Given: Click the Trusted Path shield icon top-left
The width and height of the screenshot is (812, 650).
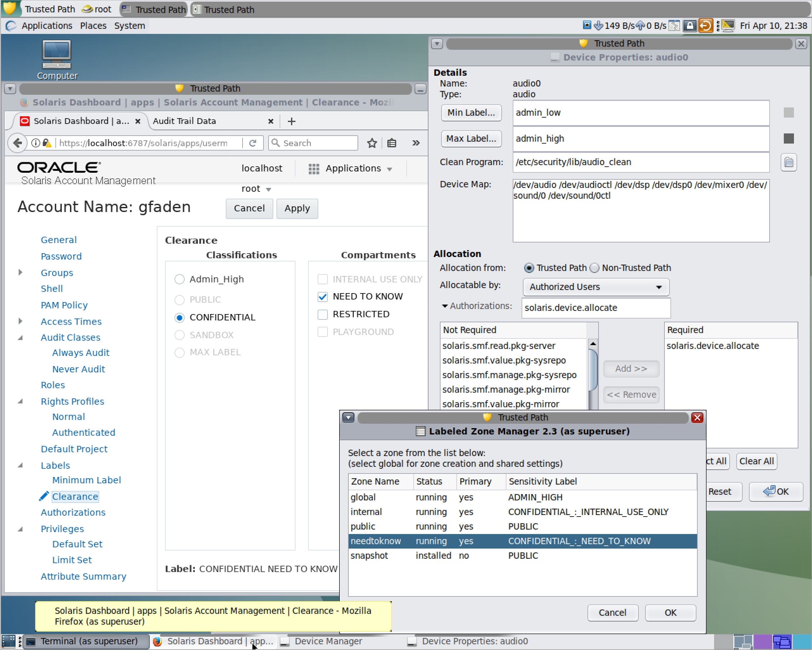Looking at the screenshot, I should coord(10,8).
